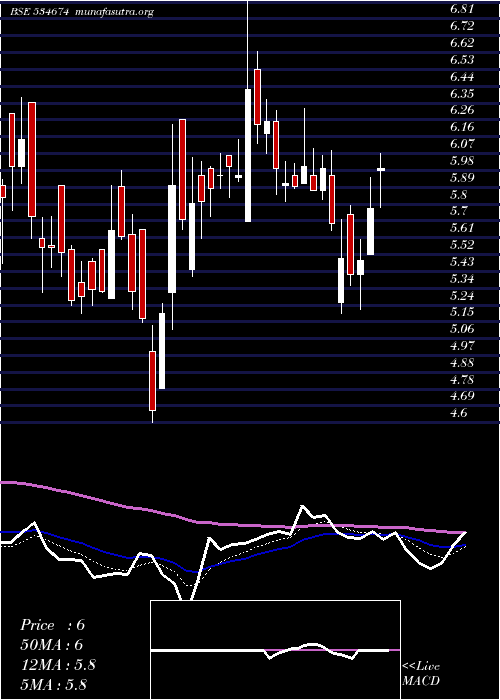Viewport: 500px width, 700px height.
Task: Click the '<<Live MACD' label
Action: click(x=421, y=674)
